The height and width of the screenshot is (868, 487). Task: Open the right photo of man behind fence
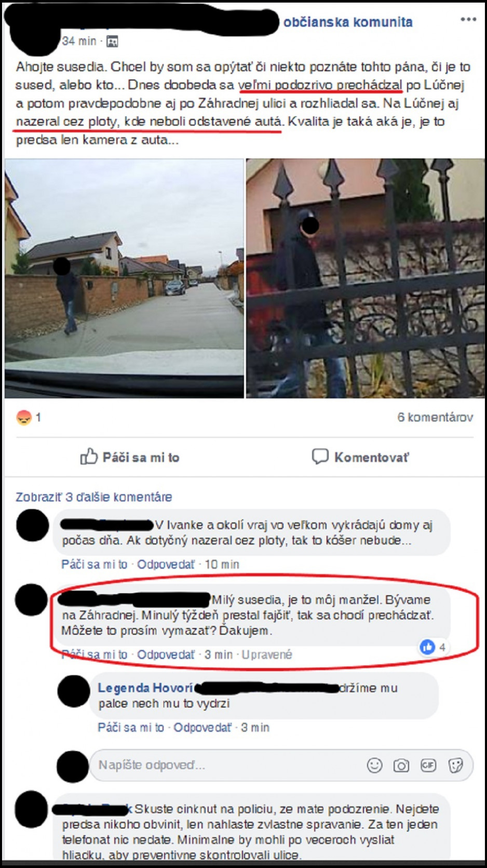pyautogui.click(x=365, y=278)
